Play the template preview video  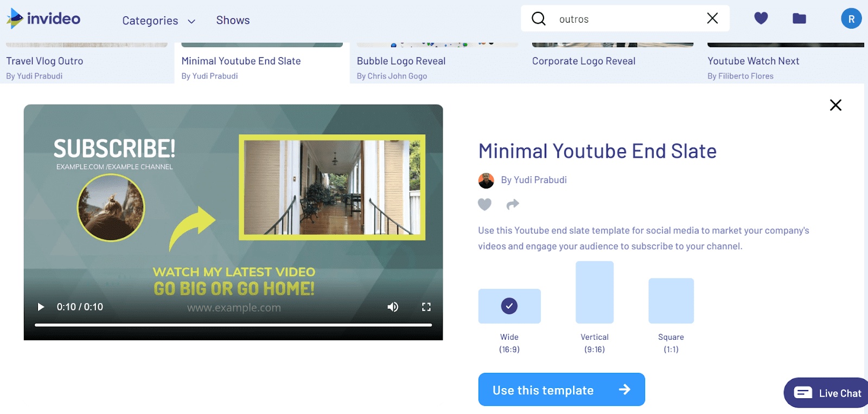(41, 307)
